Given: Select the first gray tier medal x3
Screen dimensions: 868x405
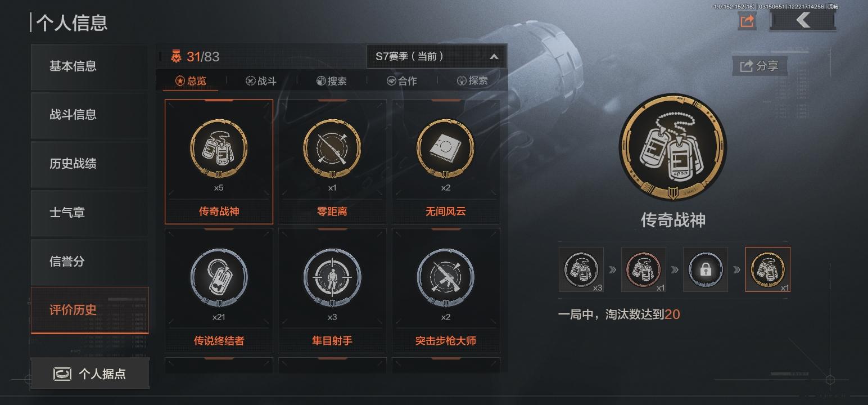Looking at the screenshot, I should pos(581,269).
